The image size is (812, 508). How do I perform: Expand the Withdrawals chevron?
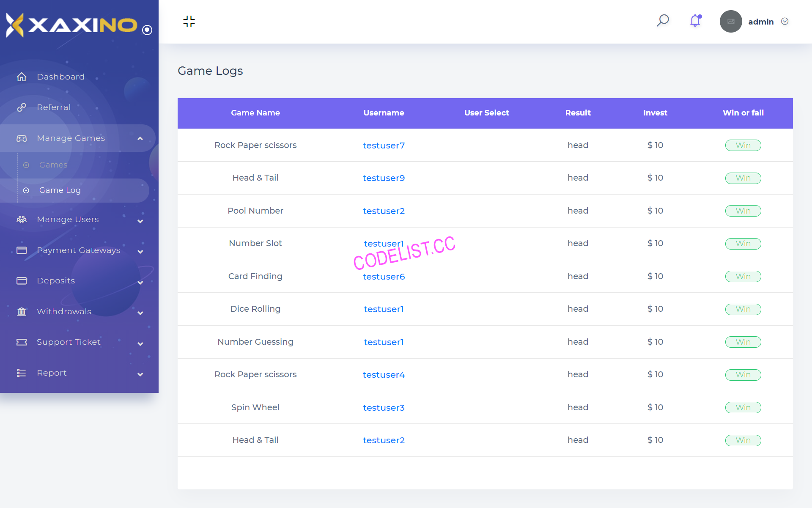(x=140, y=313)
